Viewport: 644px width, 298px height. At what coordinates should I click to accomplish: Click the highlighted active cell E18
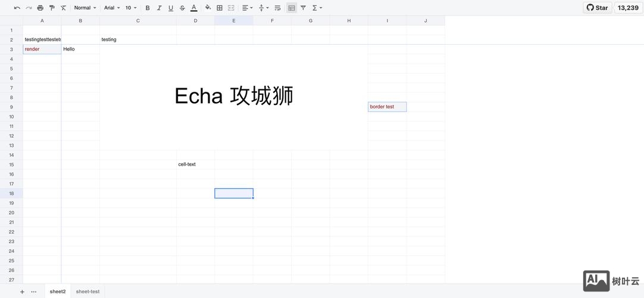pyautogui.click(x=234, y=193)
